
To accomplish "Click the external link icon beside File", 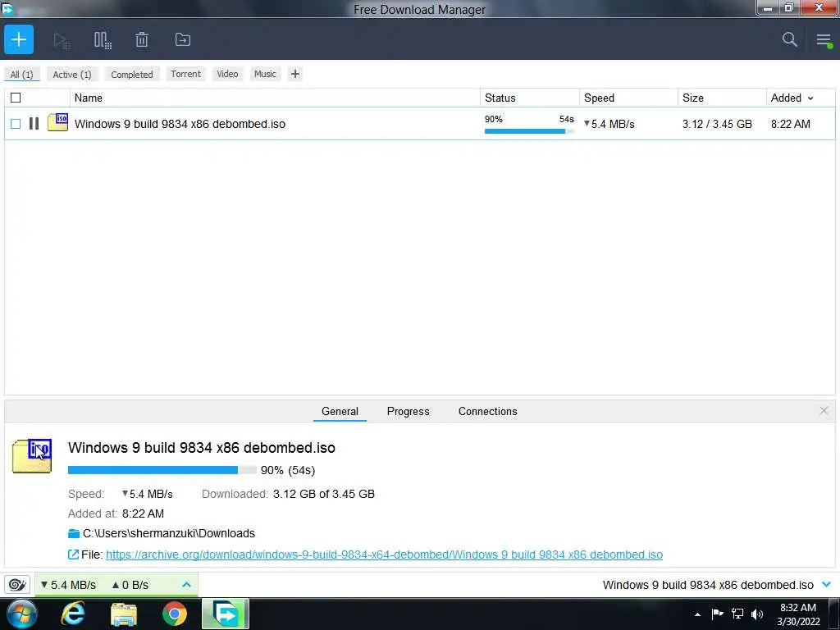I will (73, 555).
